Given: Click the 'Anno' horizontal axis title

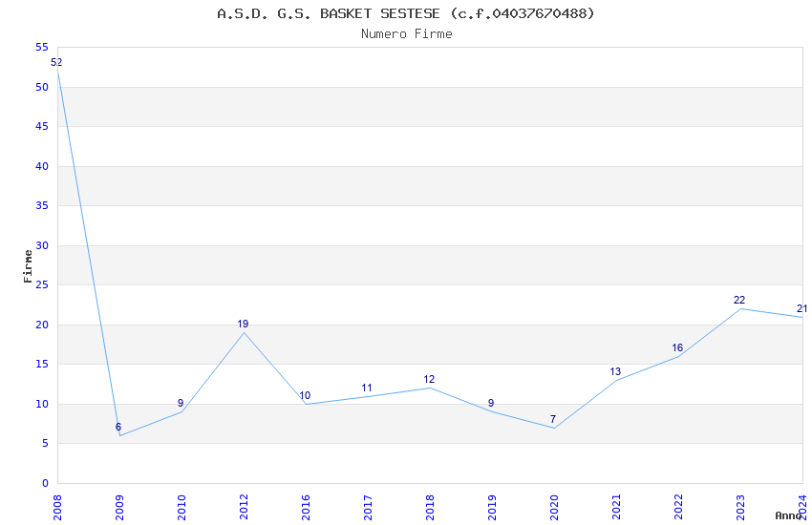Looking at the screenshot, I should (x=788, y=515).
